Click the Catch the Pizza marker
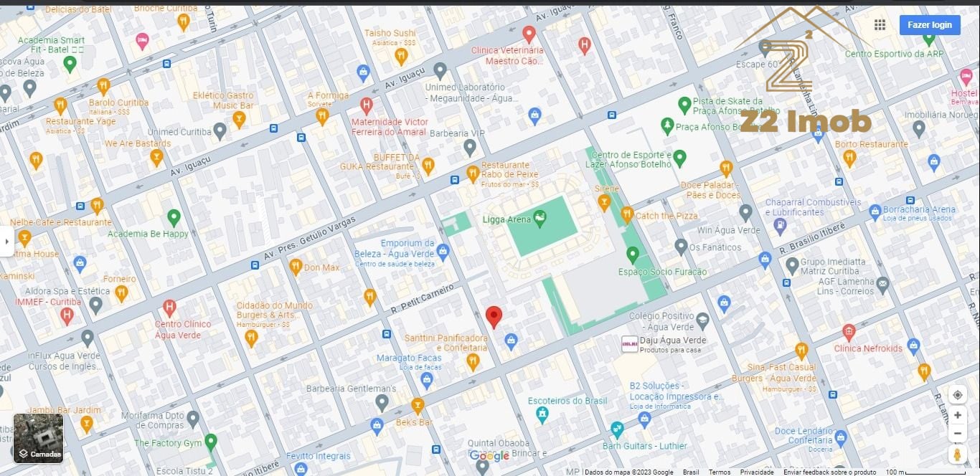 click(x=627, y=215)
